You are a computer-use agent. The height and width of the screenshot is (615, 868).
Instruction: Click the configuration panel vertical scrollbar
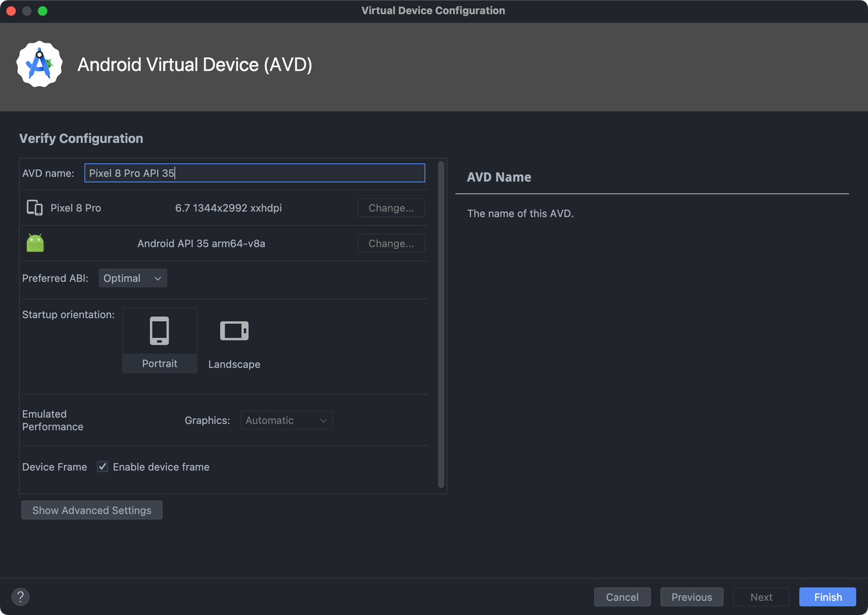441,324
